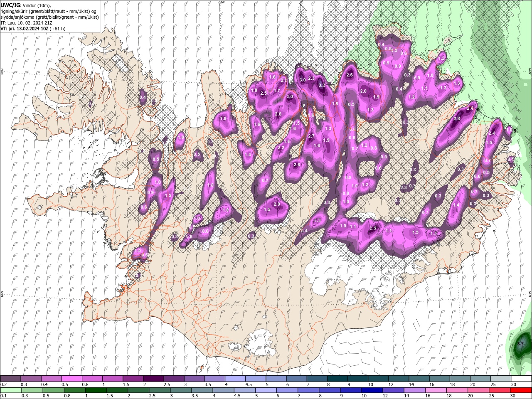Click the 2.2 snowfall value on the map

tap(281, 148)
